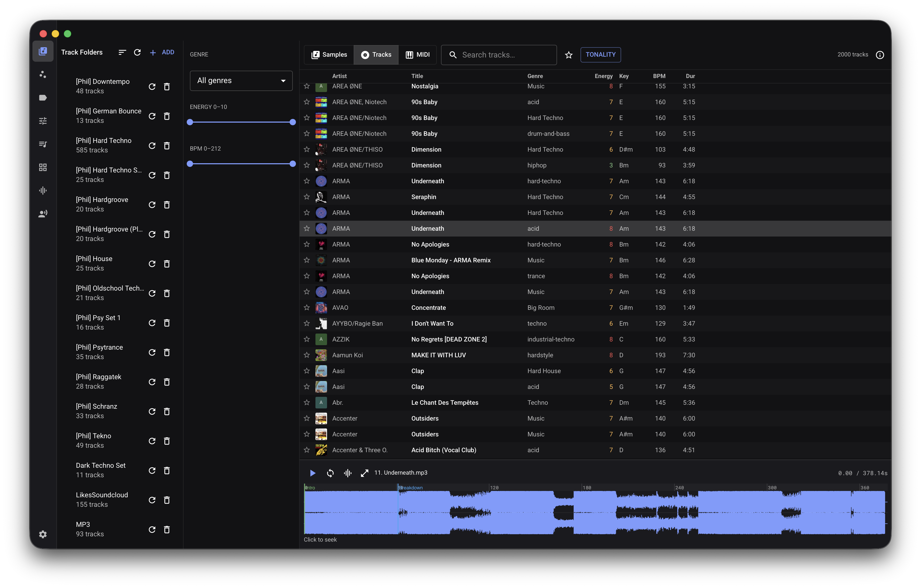Star the Concentrate track by AVAO
This screenshot has height=588, width=921.
307,307
